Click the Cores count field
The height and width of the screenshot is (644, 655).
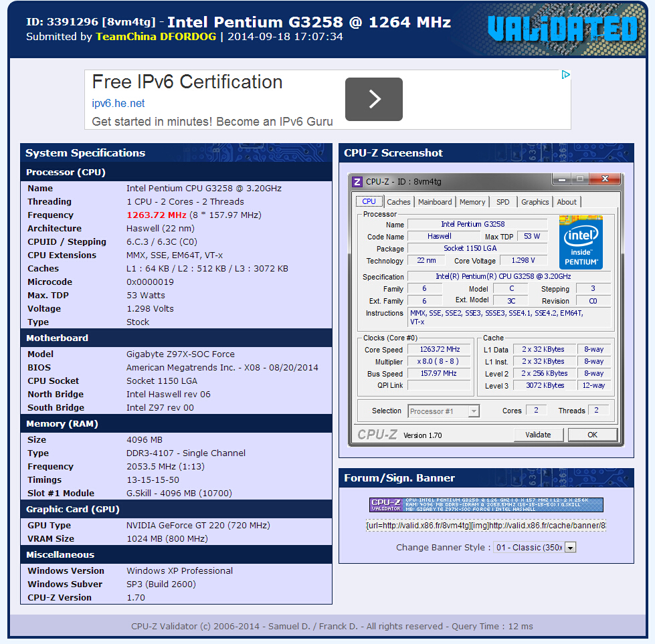pos(537,410)
